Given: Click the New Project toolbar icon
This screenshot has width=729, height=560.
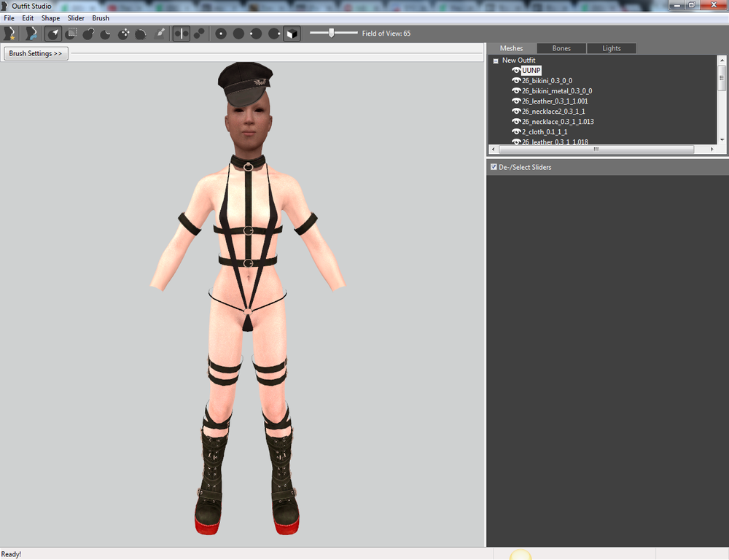Looking at the screenshot, I should [x=9, y=34].
